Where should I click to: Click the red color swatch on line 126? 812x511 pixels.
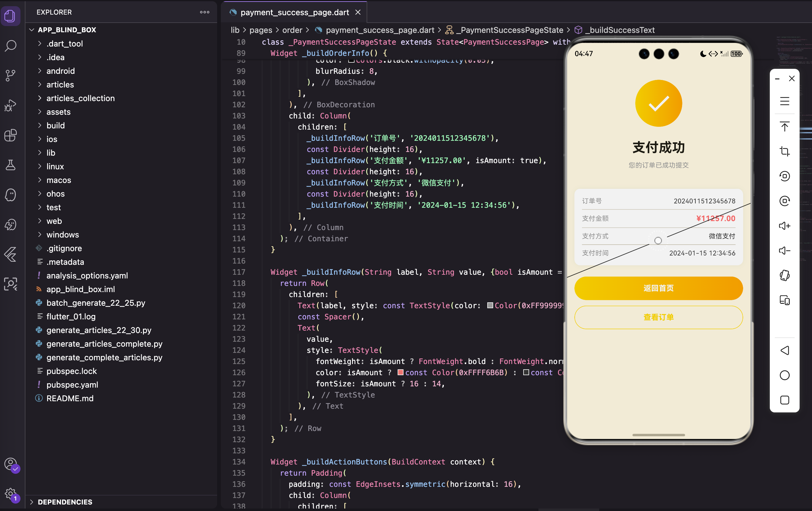click(401, 372)
